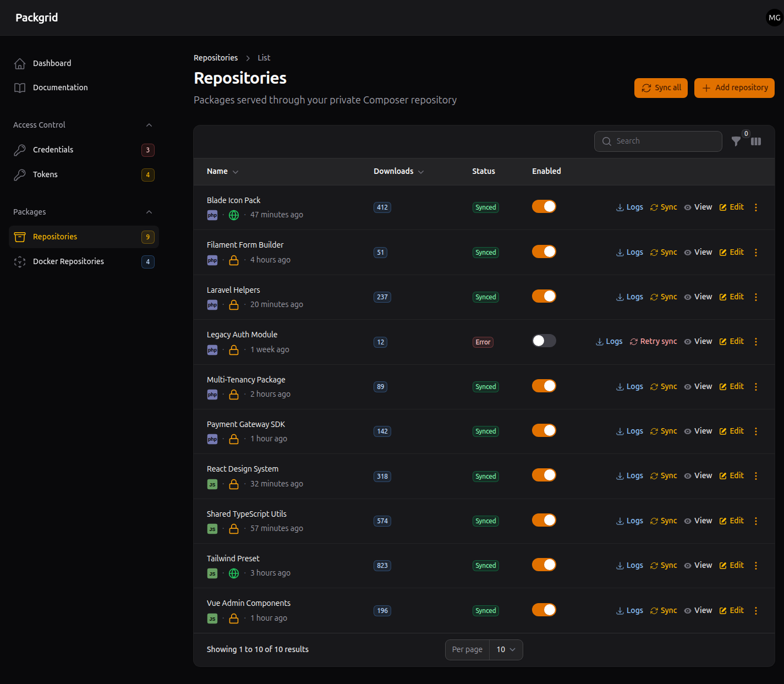This screenshot has height=684, width=784.
Task: Open the Documentation menu item
Action: 84,87
